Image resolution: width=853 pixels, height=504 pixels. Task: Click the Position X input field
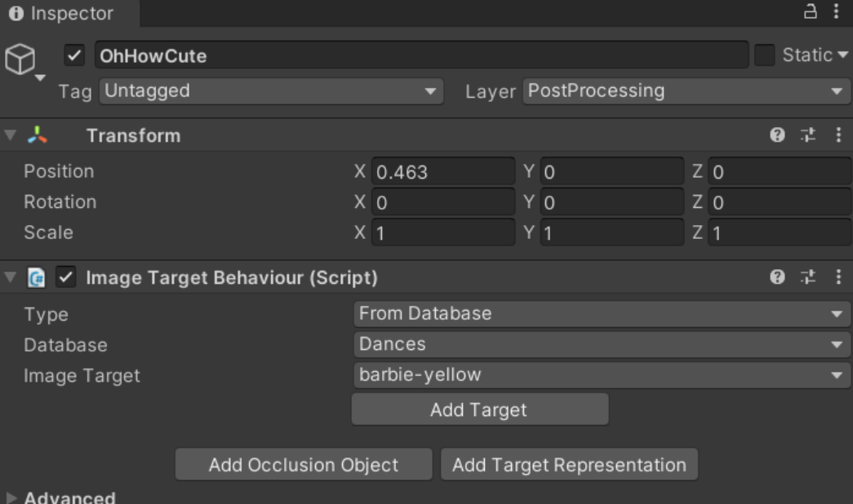442,172
